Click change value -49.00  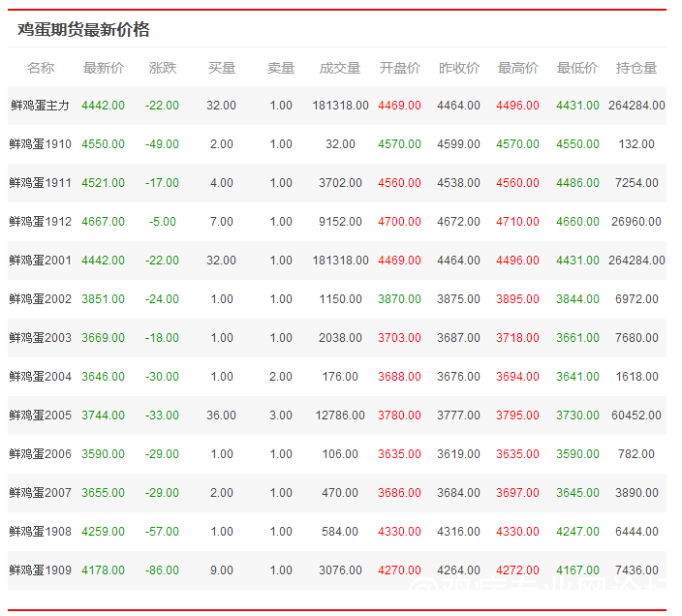(x=162, y=144)
